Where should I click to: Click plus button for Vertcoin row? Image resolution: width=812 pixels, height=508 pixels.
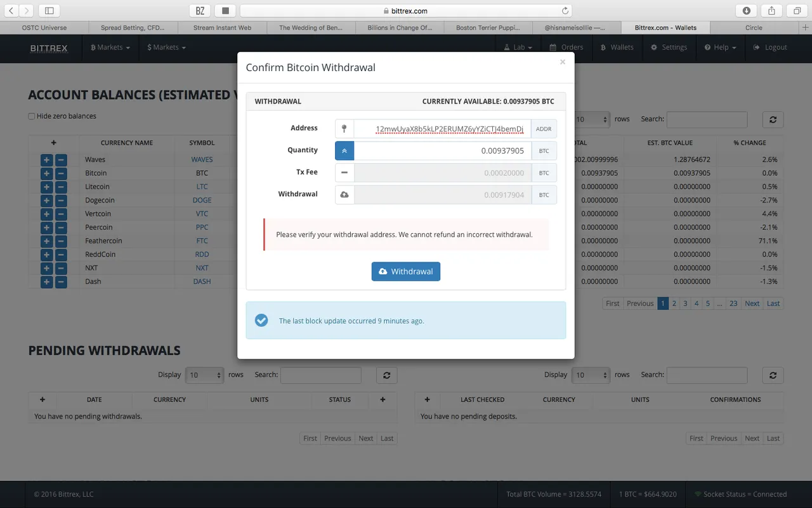pyautogui.click(x=47, y=214)
